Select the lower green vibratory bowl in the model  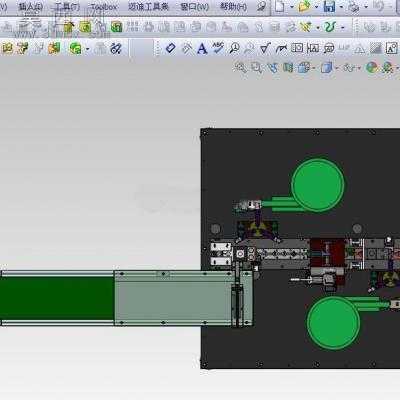[x=333, y=323]
